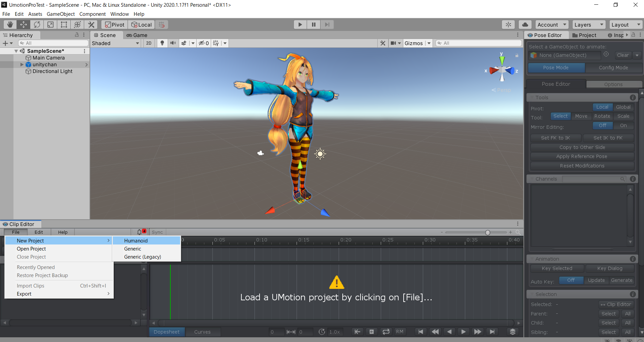This screenshot has height=342, width=644.
Task: Select the Rotate tool in Unity's toolbar
Action: coord(36,24)
